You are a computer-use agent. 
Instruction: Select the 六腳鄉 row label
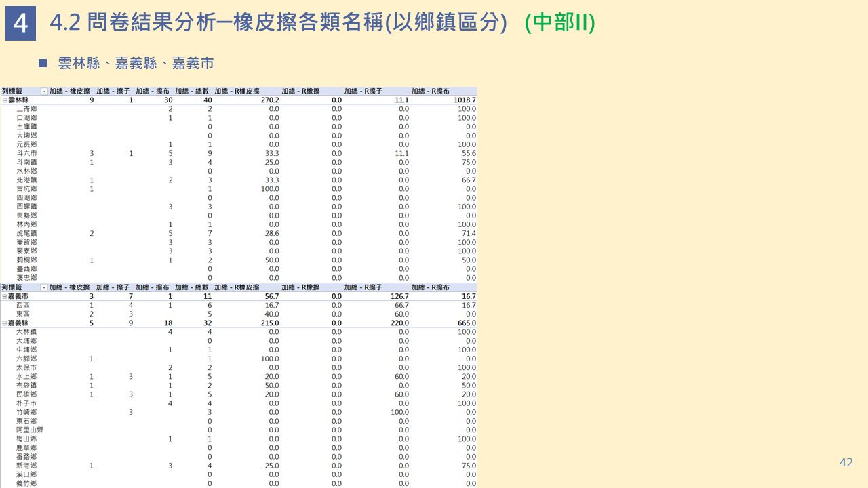(x=26, y=359)
